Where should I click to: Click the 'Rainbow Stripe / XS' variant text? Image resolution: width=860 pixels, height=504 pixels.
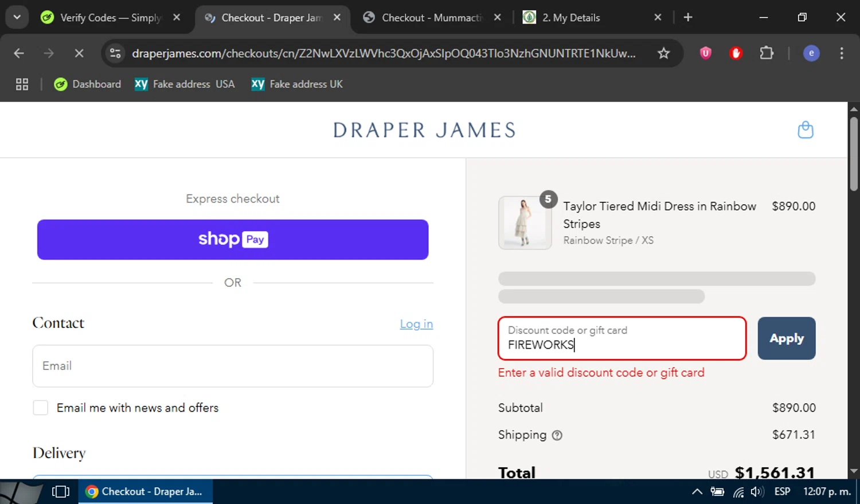[x=608, y=240]
